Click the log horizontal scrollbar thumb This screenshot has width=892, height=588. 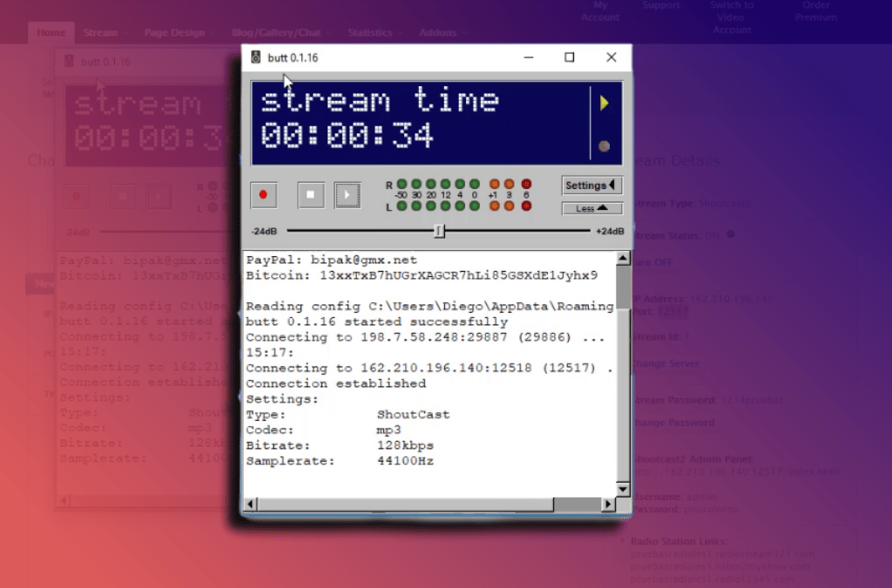click(406, 504)
